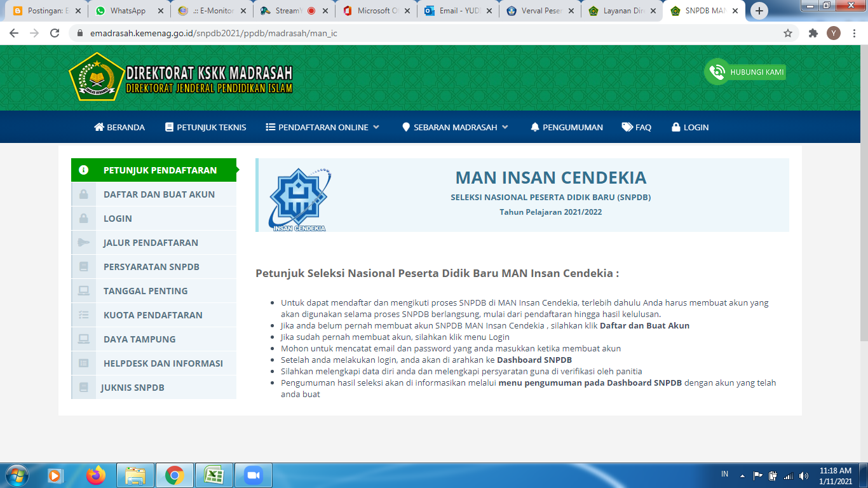Switch to the WhatsApp browser tab
Screen dimensions: 868x488
pyautogui.click(x=128, y=11)
